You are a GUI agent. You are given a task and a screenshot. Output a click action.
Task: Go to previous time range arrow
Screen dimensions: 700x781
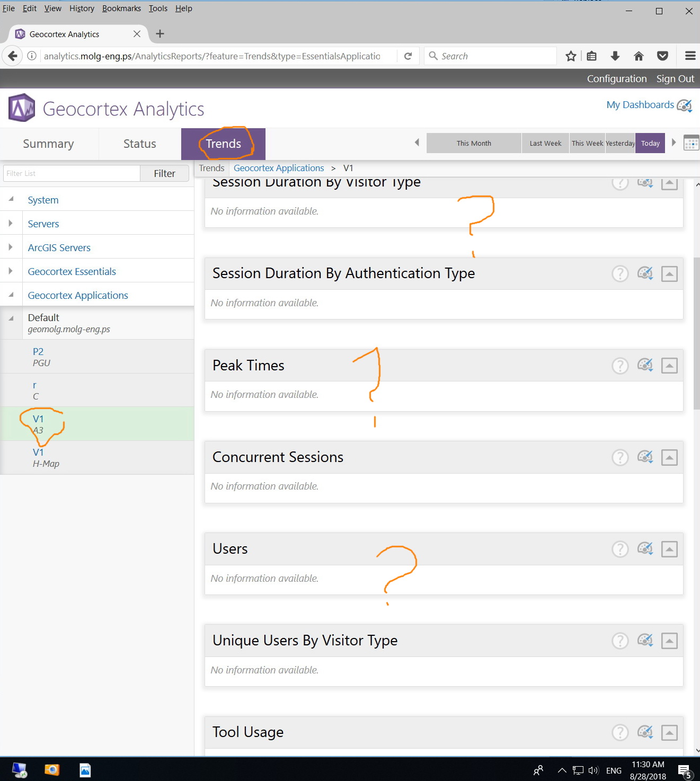[417, 143]
